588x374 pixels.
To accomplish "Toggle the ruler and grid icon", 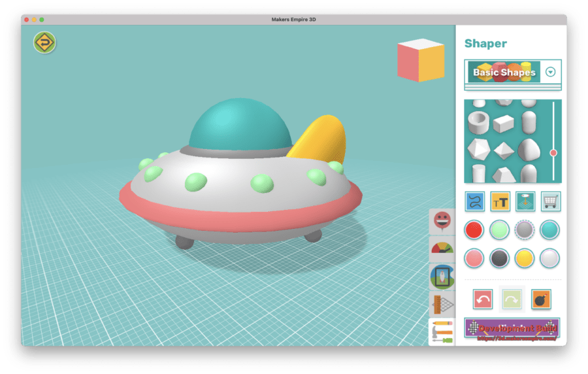I will click(x=442, y=305).
